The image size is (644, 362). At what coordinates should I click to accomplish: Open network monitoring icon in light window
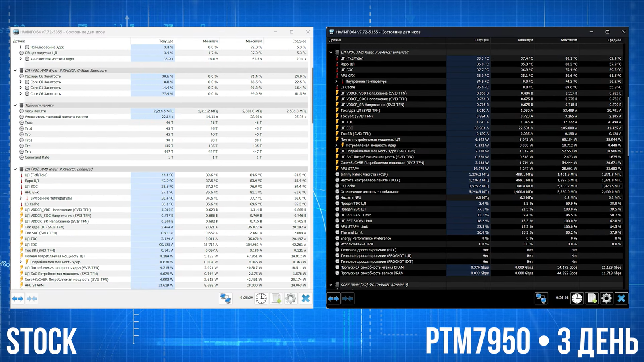tap(225, 298)
